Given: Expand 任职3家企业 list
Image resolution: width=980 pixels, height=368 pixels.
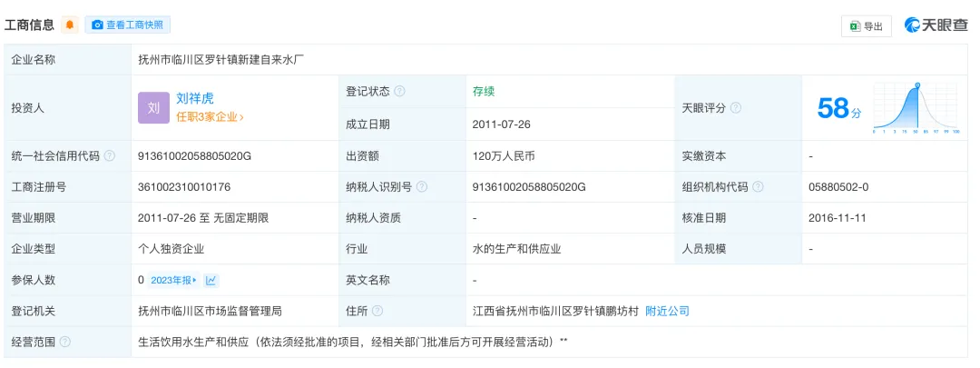Looking at the screenshot, I should 210,117.
